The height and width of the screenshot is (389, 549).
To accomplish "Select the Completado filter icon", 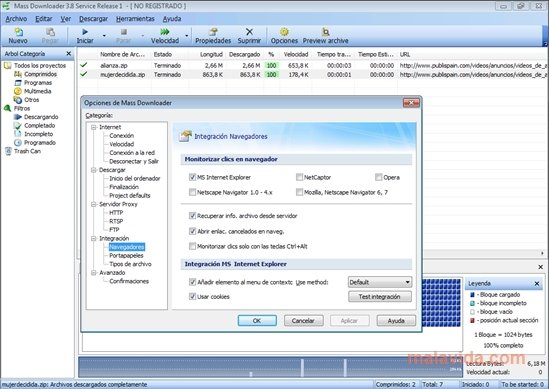I will pyautogui.click(x=18, y=125).
